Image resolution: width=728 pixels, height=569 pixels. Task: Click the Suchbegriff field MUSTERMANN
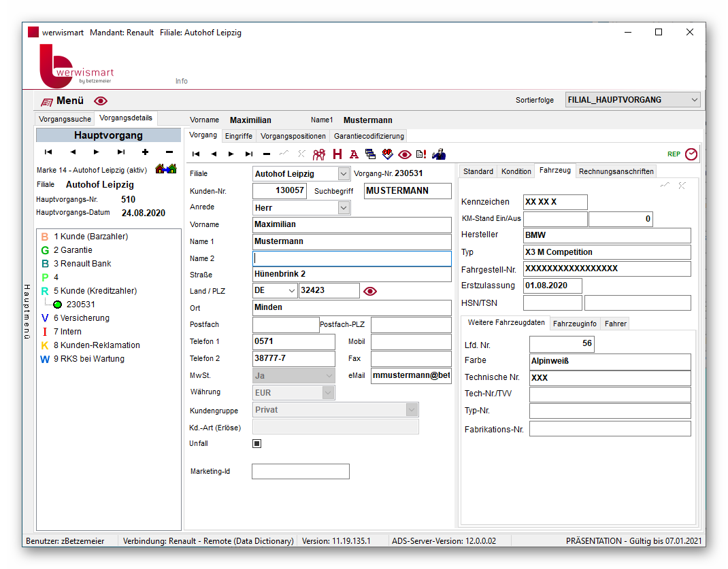coord(408,191)
